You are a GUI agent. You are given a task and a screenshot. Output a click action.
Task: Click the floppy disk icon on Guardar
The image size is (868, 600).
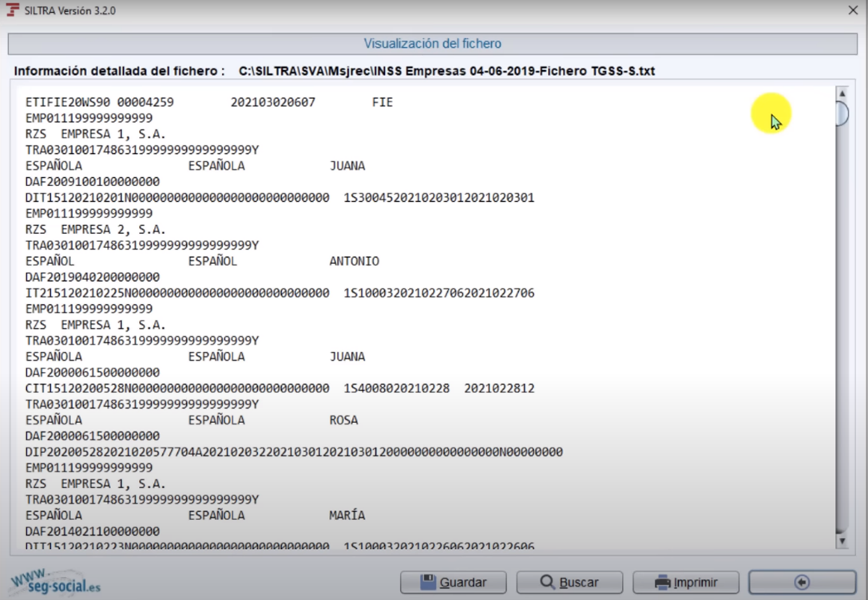click(428, 582)
